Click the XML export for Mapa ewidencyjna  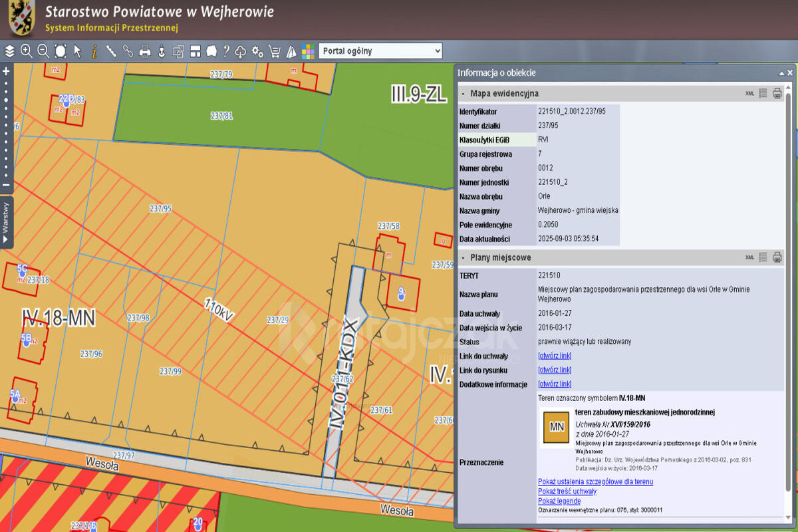pyautogui.click(x=749, y=93)
